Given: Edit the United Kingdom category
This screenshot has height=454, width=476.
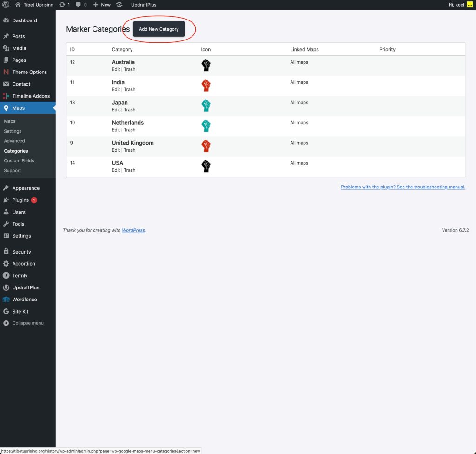Looking at the screenshot, I should coord(116,150).
